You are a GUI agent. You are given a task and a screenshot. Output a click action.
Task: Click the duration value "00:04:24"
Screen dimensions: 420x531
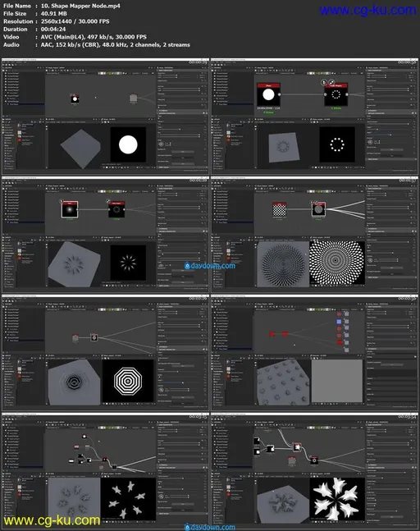tap(53, 29)
